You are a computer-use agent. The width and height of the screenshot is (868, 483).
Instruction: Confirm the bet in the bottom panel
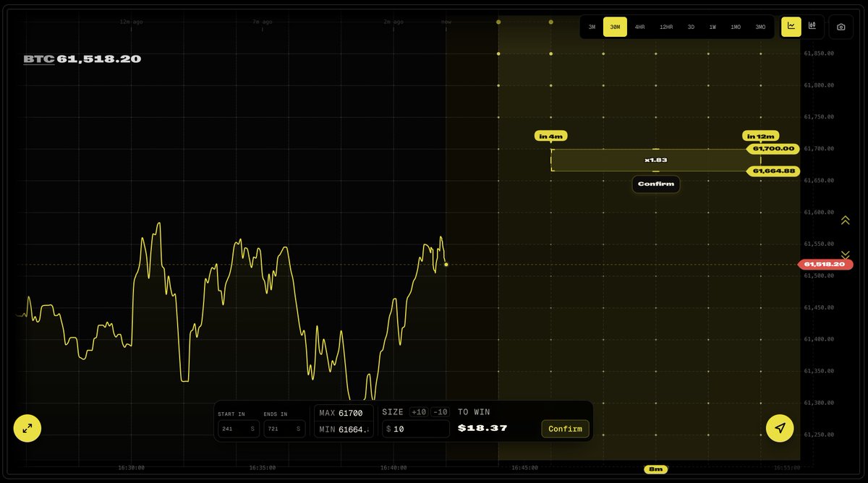(x=565, y=429)
